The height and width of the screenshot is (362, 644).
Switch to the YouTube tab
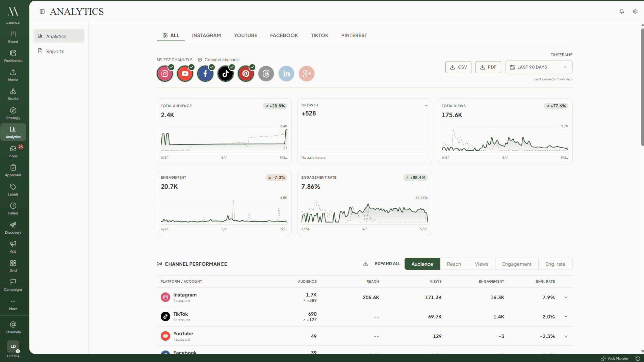click(246, 35)
